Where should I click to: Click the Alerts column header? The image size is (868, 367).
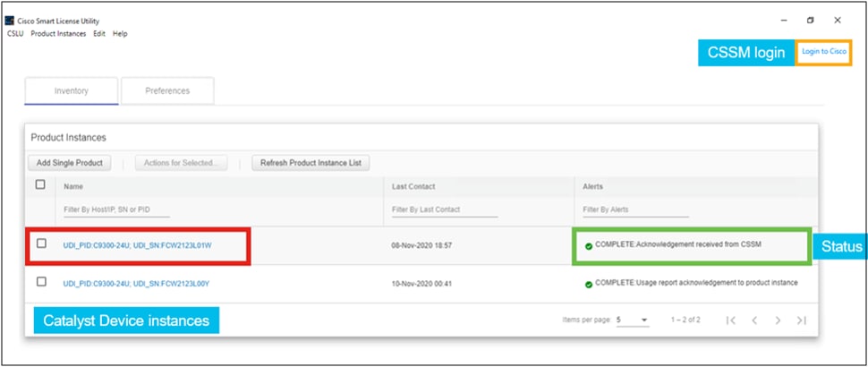593,186
